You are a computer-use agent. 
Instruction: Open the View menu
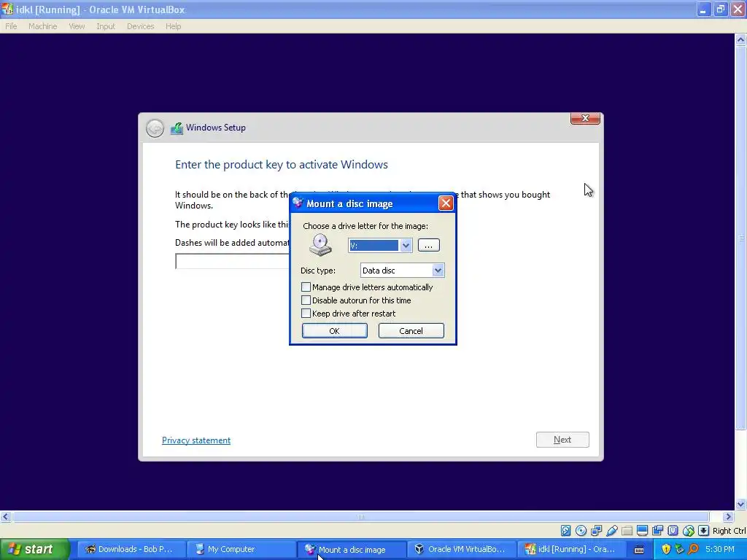[77, 26]
